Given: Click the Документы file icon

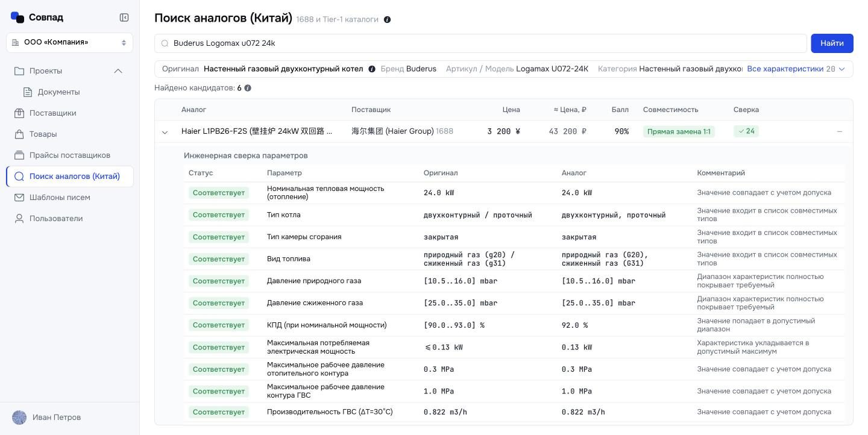Looking at the screenshot, I should click(28, 92).
